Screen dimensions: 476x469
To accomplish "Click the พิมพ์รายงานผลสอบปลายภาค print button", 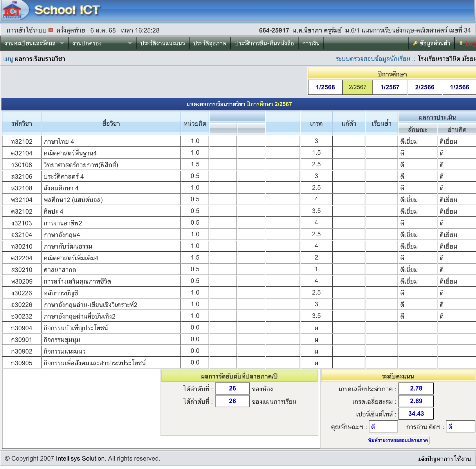I will pos(398,440).
